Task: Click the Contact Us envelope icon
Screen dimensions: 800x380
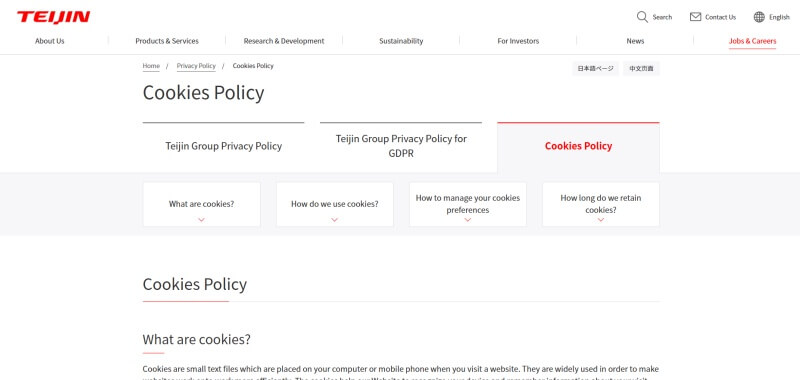Action: [x=695, y=17]
